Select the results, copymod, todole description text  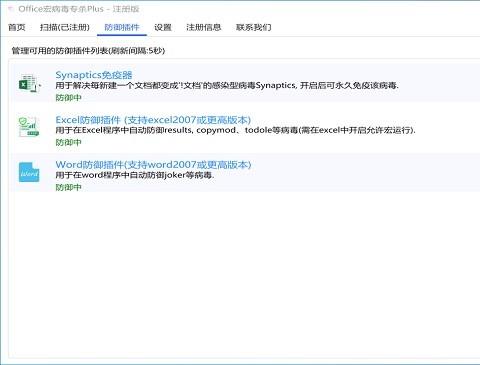[x=236, y=130]
